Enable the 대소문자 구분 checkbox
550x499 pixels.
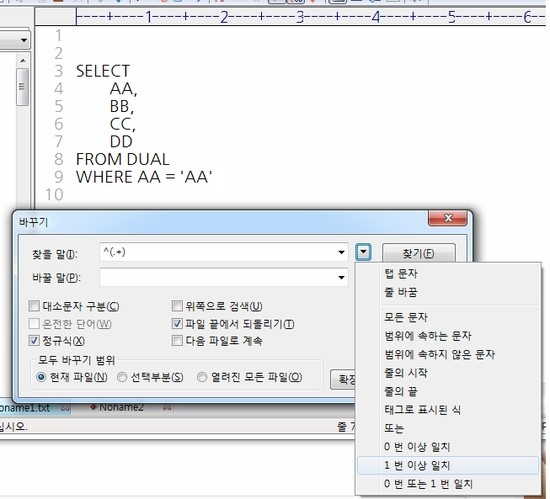click(x=34, y=306)
